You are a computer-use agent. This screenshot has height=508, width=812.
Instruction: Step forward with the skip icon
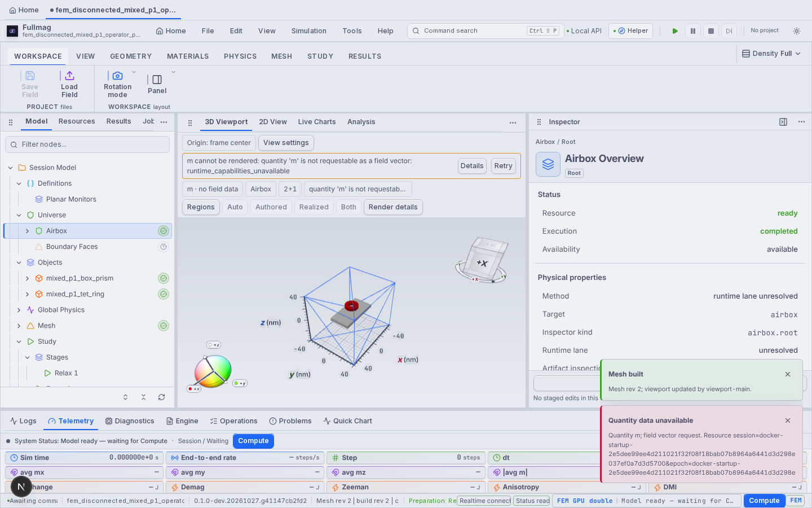[729, 31]
